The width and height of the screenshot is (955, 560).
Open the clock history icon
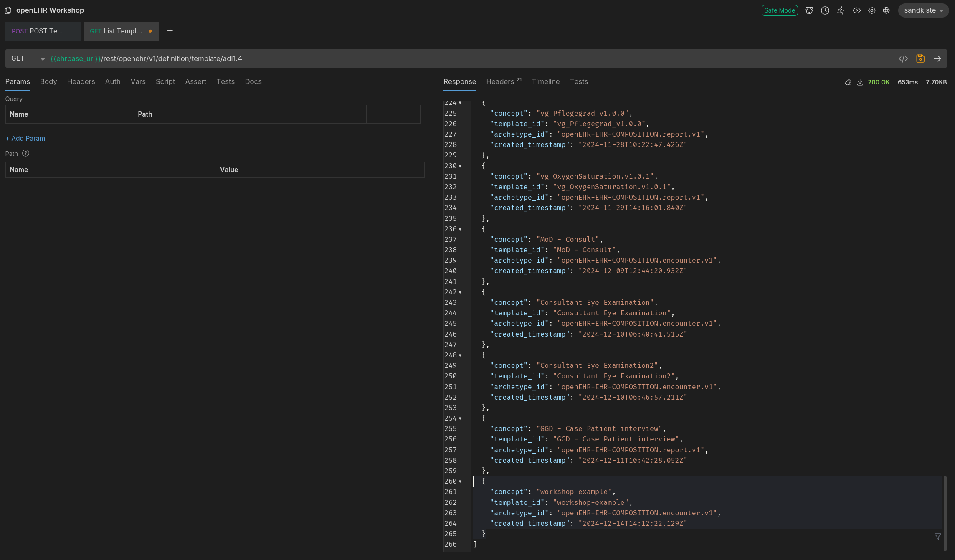pyautogui.click(x=825, y=10)
